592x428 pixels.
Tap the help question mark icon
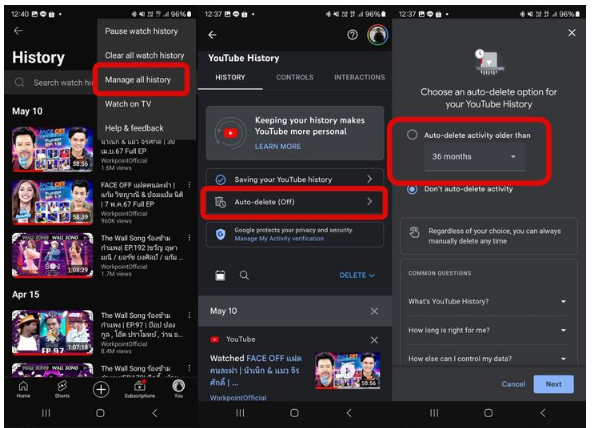[x=352, y=35]
